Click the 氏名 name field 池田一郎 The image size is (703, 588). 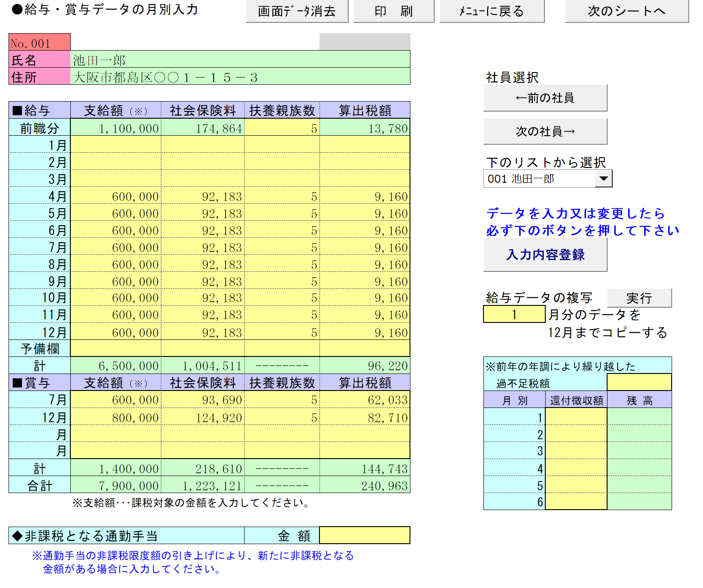click(x=240, y=60)
